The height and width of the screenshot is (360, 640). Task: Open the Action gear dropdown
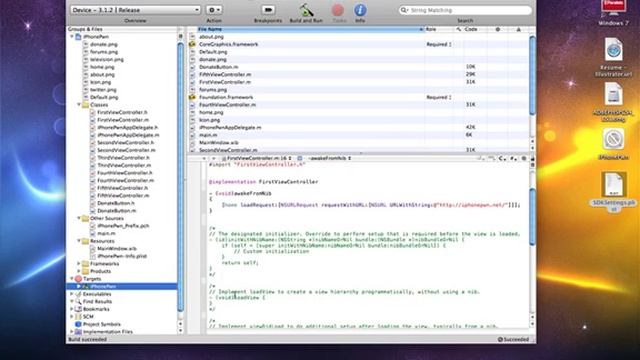pos(214,10)
